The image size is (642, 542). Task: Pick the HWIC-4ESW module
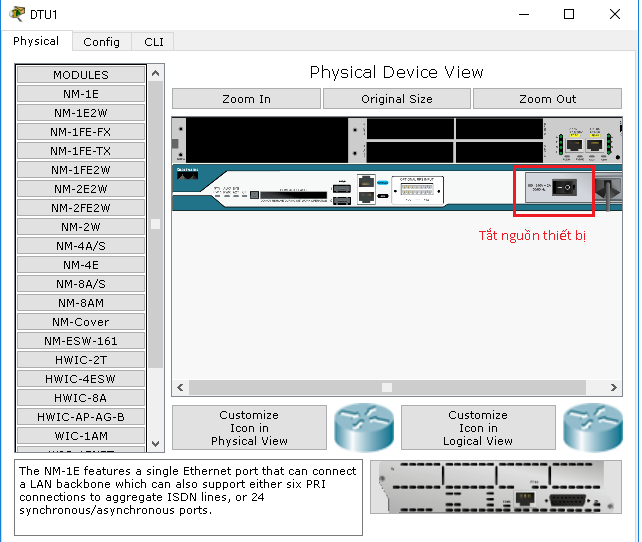[81, 379]
